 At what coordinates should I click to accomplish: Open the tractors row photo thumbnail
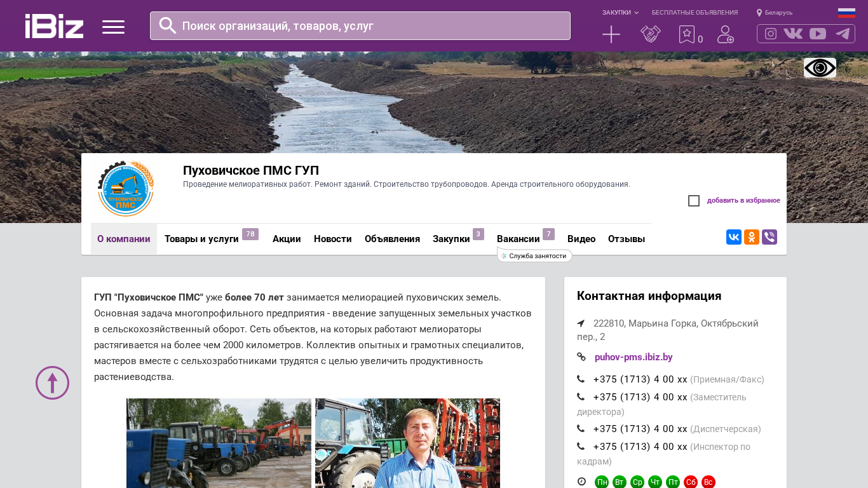click(219, 444)
